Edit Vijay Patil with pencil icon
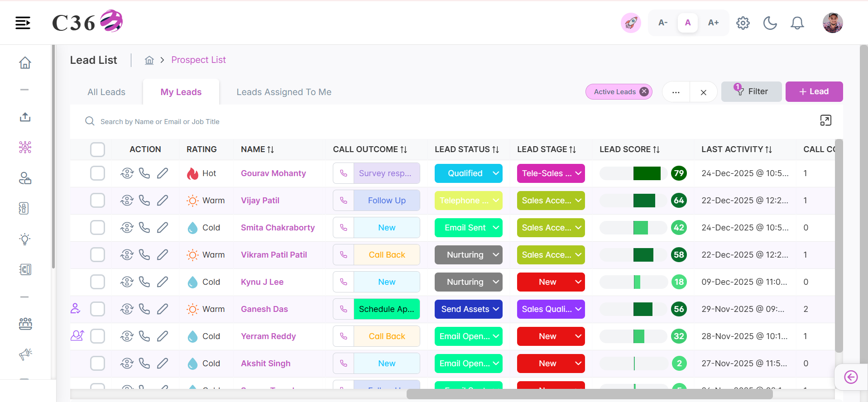The height and width of the screenshot is (402, 868). 163,201
